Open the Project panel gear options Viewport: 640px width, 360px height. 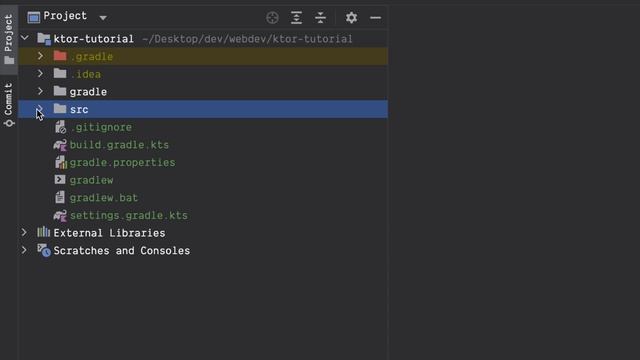tap(351, 18)
